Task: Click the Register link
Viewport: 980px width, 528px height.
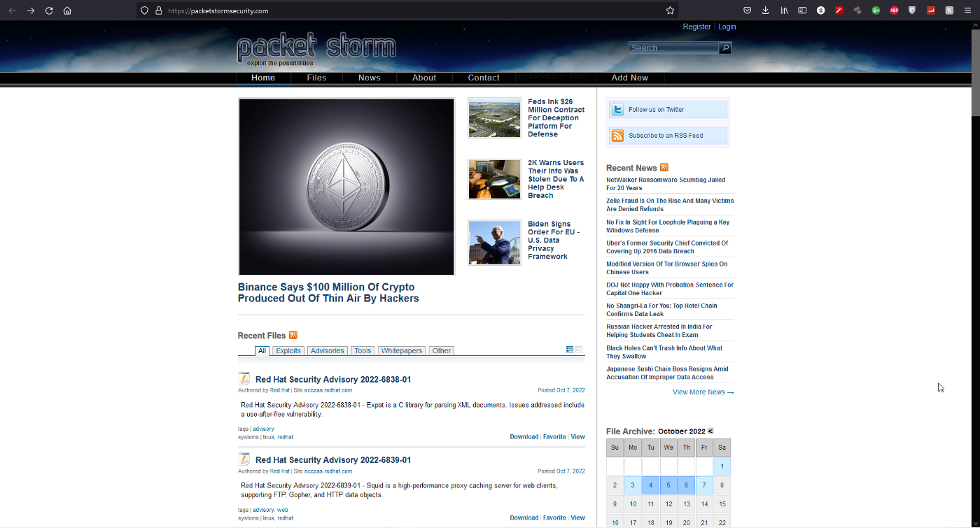Action: [696, 27]
